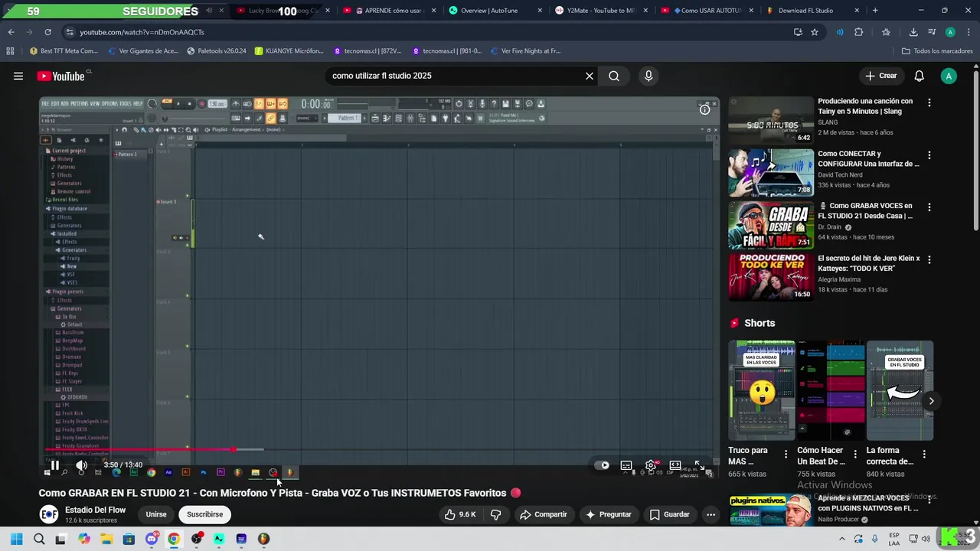Open more actions menu under the video

pyautogui.click(x=710, y=514)
